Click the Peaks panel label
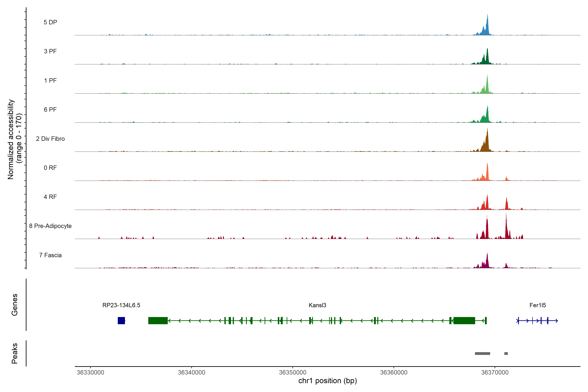This screenshot has height=392, width=588. (15, 353)
